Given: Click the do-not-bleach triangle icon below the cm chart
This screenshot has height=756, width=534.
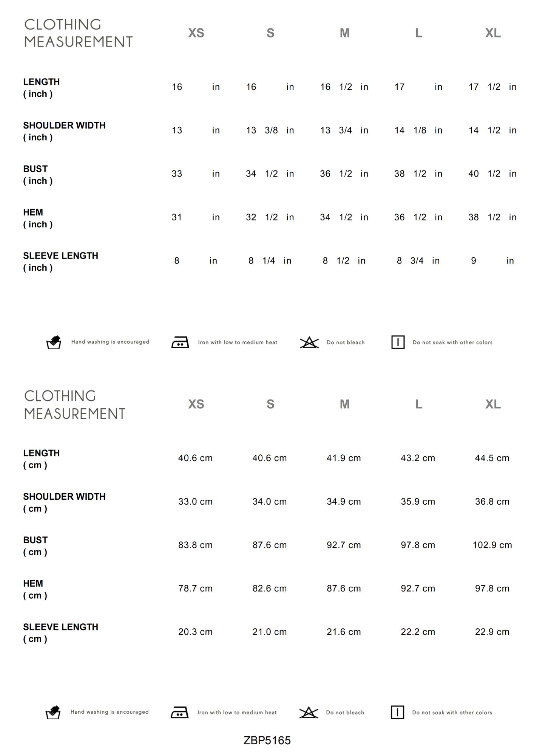Looking at the screenshot, I should point(309,713).
